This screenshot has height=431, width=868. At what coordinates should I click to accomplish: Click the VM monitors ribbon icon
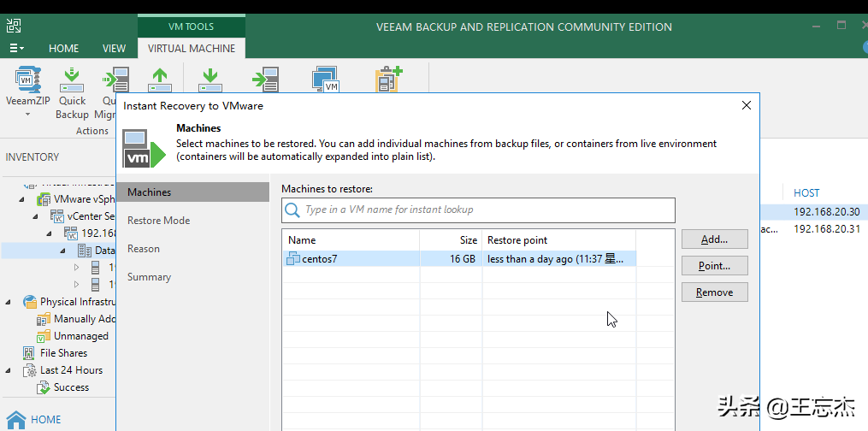326,80
